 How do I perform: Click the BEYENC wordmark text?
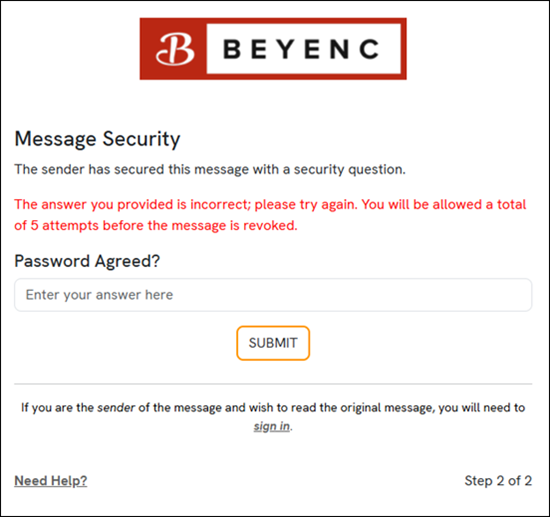tap(301, 49)
